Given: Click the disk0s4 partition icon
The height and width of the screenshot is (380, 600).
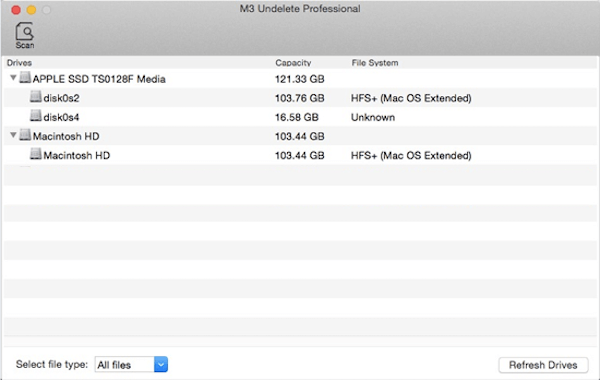Looking at the screenshot, I should (36, 116).
